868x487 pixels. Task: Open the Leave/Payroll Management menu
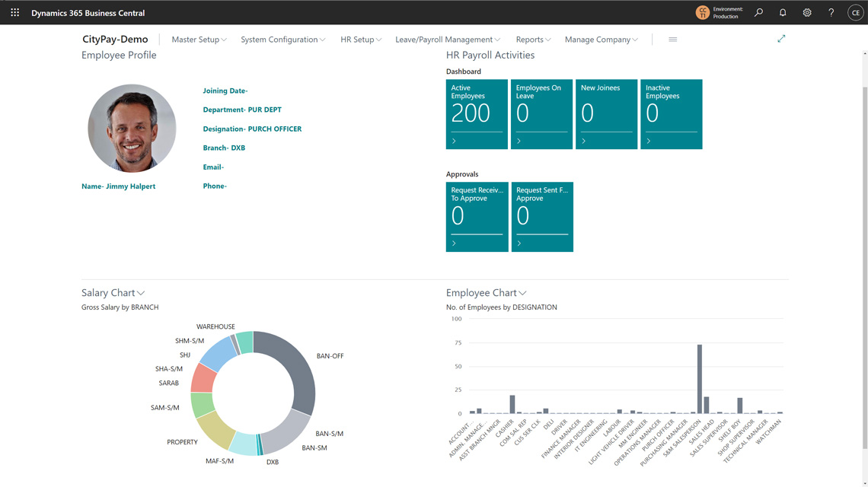pyautogui.click(x=447, y=40)
